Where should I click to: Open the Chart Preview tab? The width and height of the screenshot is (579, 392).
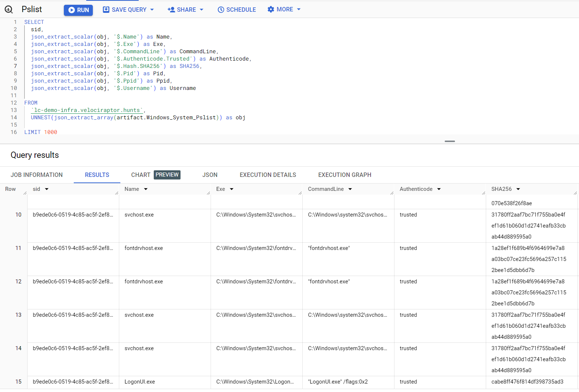[x=156, y=175]
